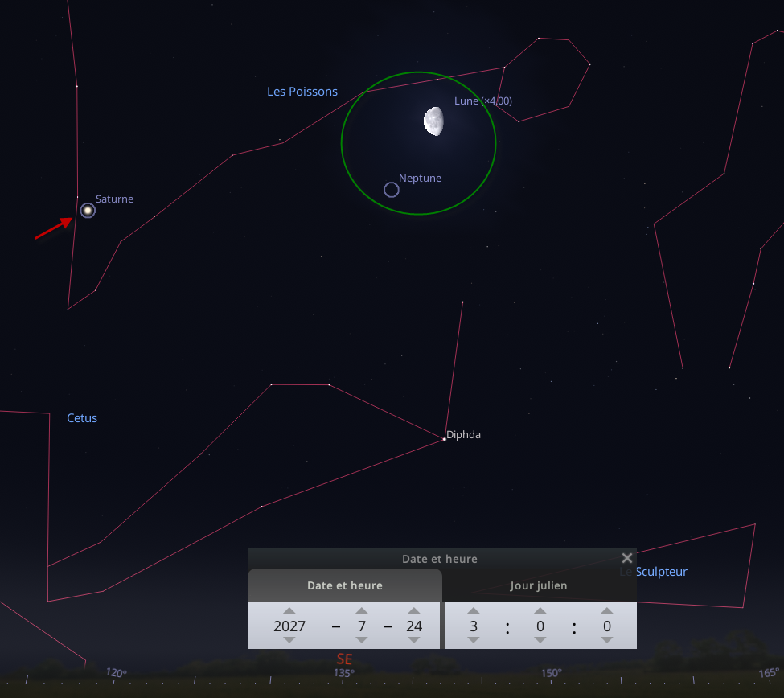
Task: Click the constellation label Cetus
Action: [81, 418]
